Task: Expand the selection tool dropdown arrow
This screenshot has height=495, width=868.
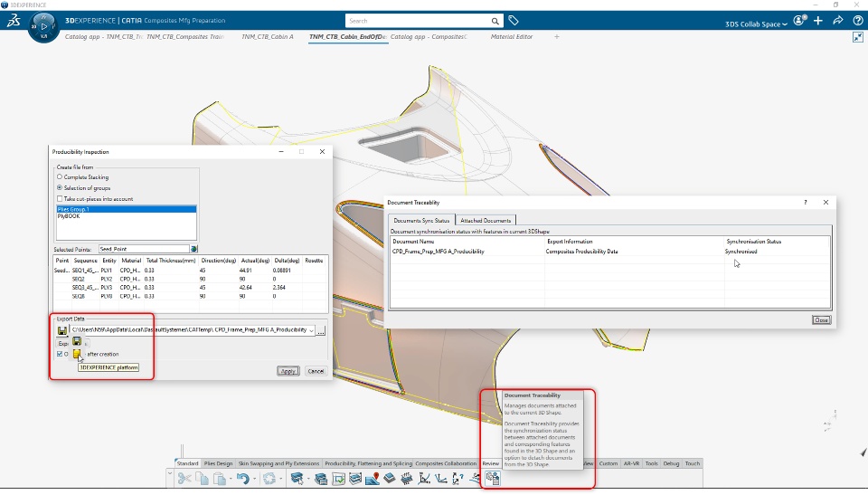Action: (307, 479)
